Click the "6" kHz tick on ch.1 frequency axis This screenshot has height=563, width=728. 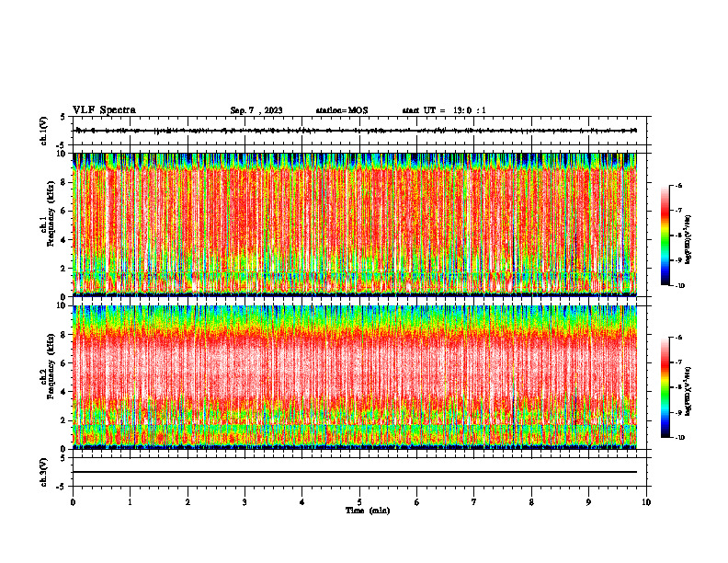pos(64,211)
